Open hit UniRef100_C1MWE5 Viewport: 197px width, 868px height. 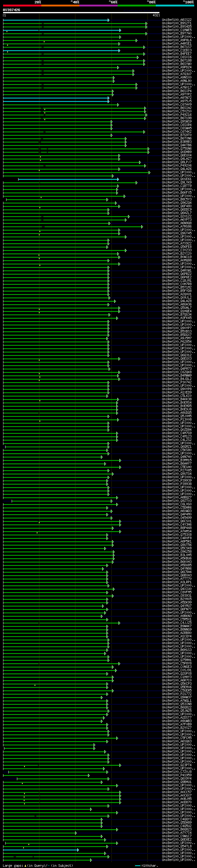click(177, 30)
